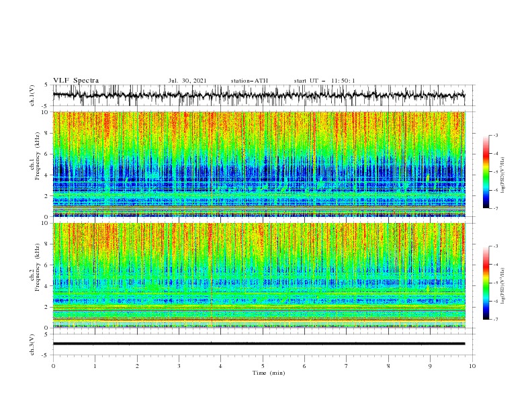The image size is (532, 411).
Task: Click the "8" tick on the ch.1 frequency axis
Action: 47,133
